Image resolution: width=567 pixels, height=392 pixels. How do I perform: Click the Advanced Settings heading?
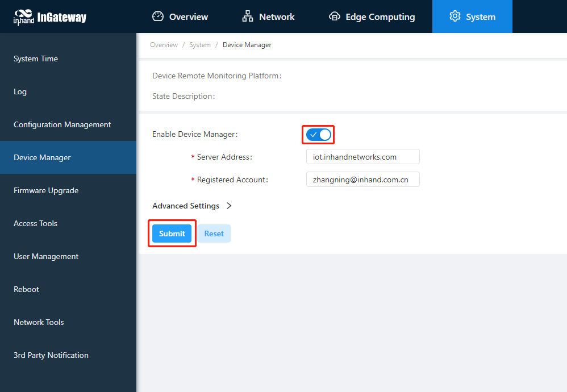click(186, 206)
